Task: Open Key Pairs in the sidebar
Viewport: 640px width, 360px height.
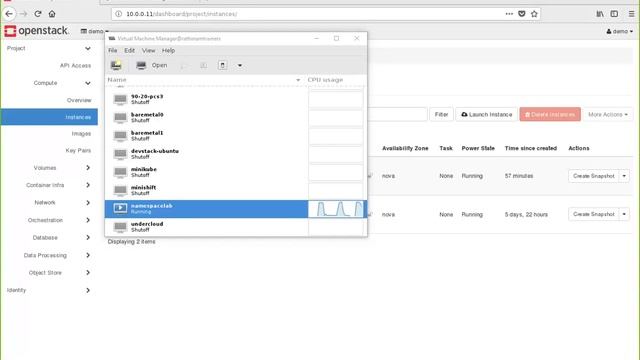Action: (78, 150)
